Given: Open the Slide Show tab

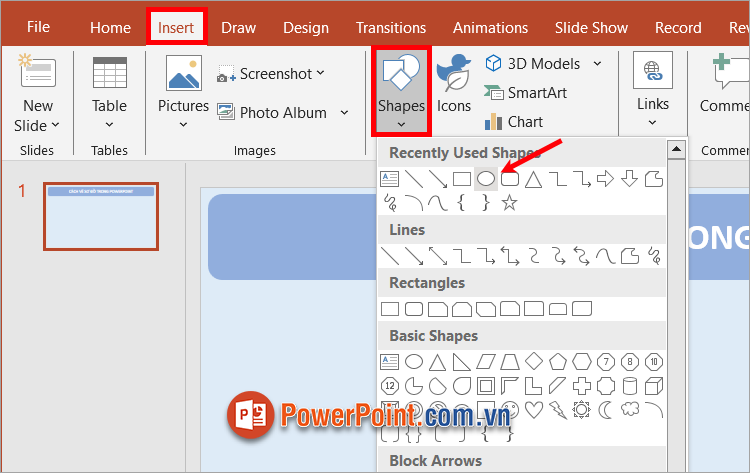Looking at the screenshot, I should click(x=591, y=28).
